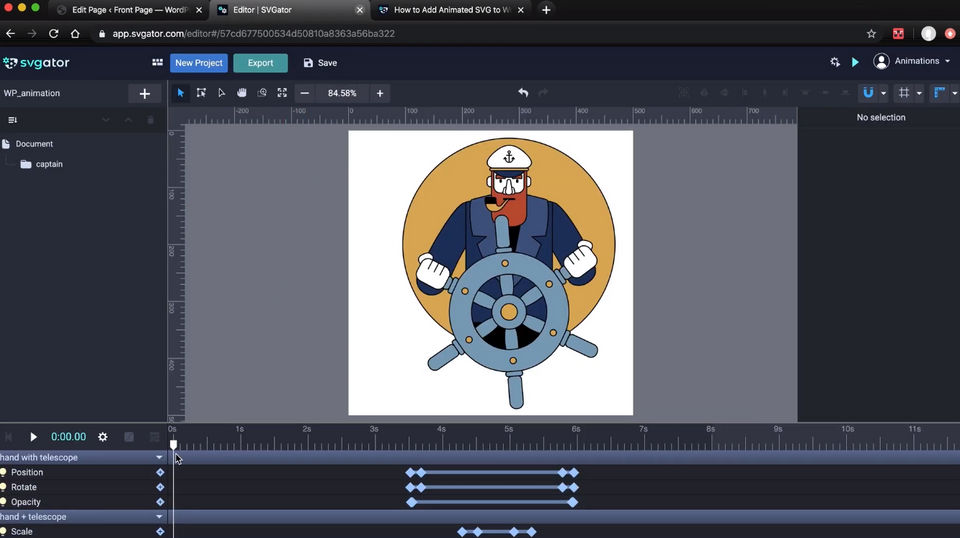Toggle the Position animator bulb
Image resolution: width=960 pixels, height=538 pixels.
point(4,472)
